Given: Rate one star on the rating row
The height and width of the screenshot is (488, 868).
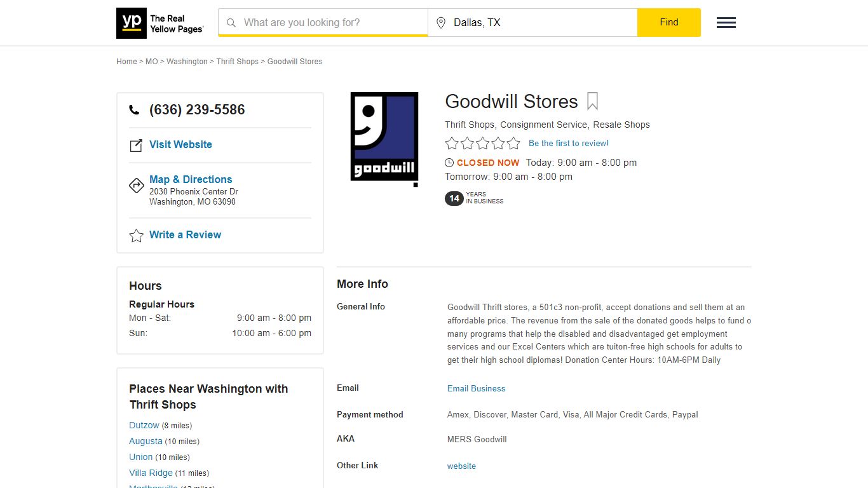Looking at the screenshot, I should pos(452,144).
